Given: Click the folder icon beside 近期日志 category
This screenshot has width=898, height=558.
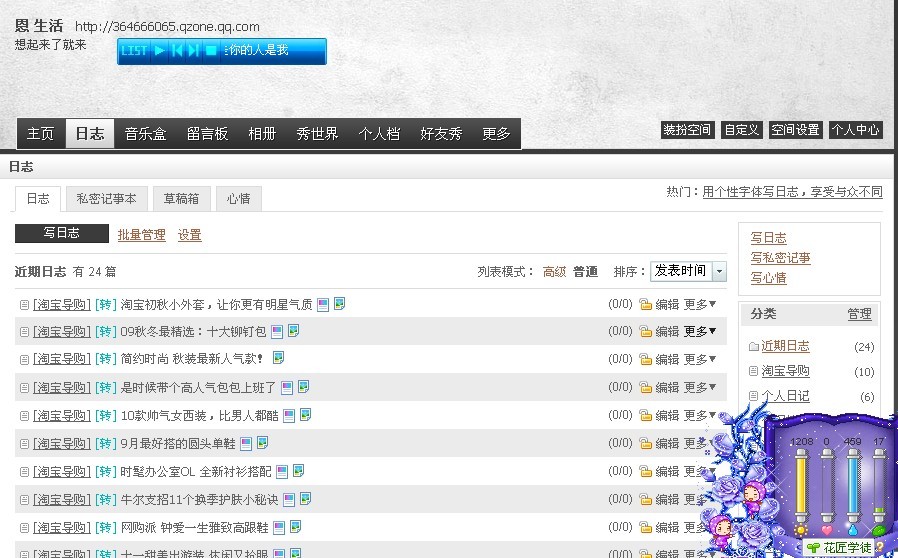Looking at the screenshot, I should (754, 347).
